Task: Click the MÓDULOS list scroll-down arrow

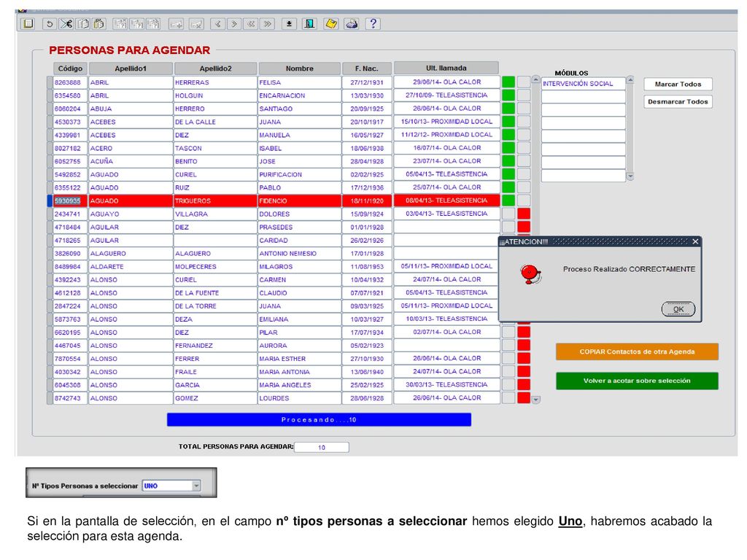Action: (x=630, y=176)
